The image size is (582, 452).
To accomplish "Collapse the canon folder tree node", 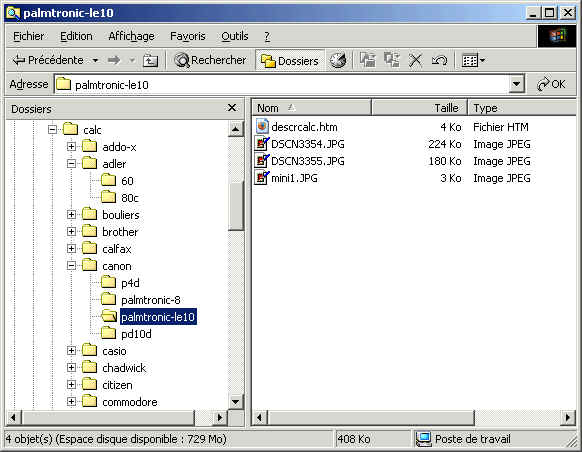I will (72, 266).
